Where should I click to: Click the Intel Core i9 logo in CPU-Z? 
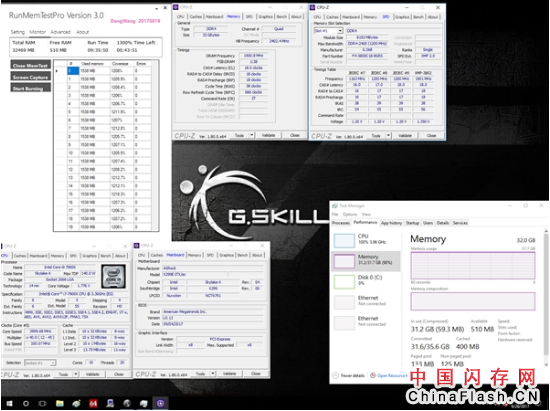point(113,276)
